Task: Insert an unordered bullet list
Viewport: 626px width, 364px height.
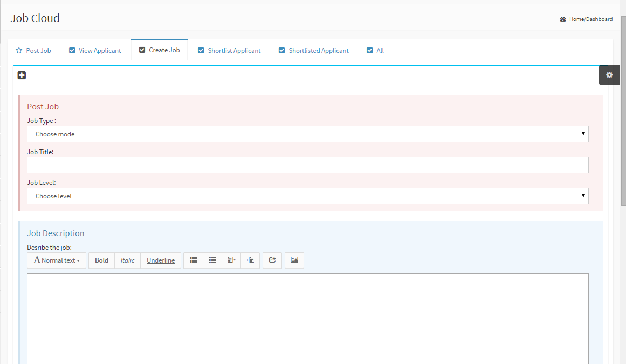Action: click(x=193, y=260)
